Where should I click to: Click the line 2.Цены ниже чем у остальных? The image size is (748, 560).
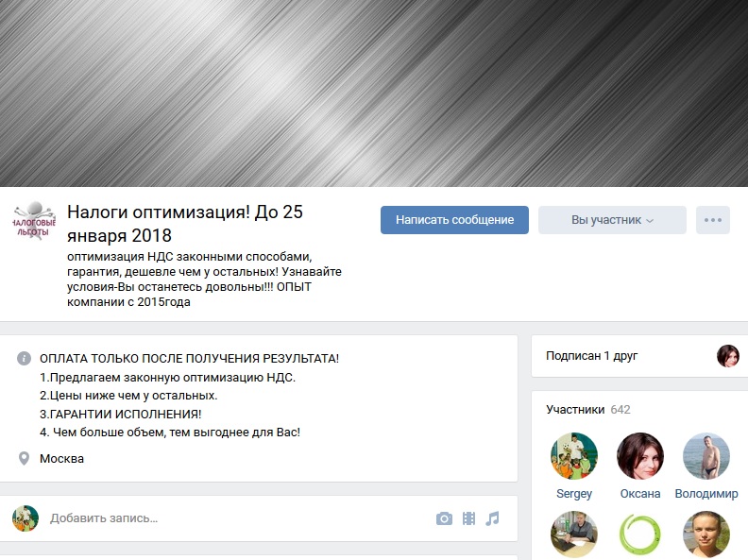tap(128, 396)
